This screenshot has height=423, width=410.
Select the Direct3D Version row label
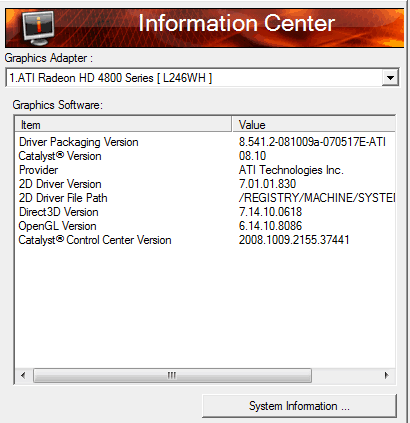click(x=59, y=212)
